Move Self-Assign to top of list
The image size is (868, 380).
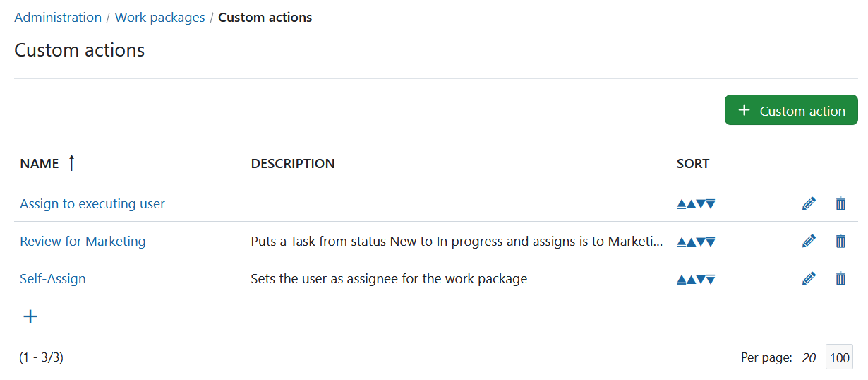682,279
